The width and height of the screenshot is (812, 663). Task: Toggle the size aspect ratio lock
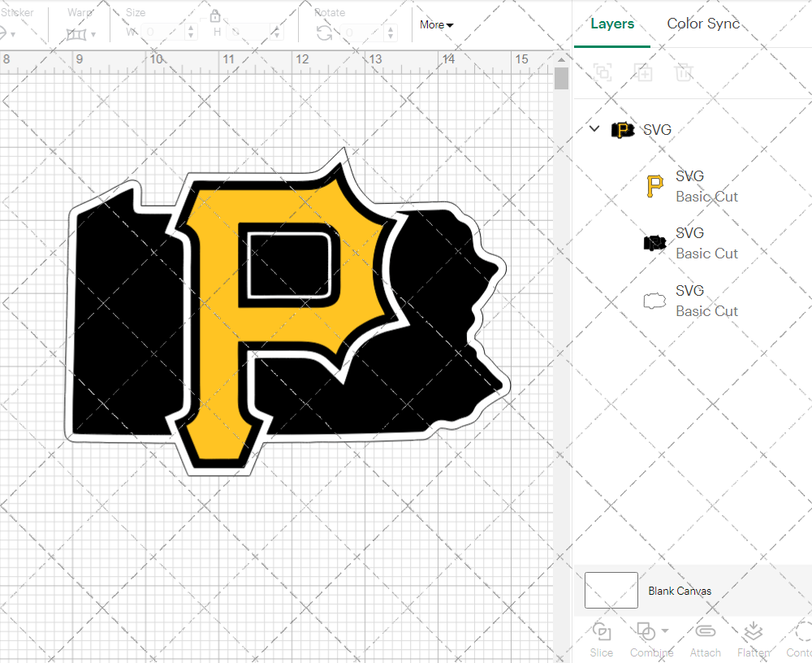click(x=215, y=16)
